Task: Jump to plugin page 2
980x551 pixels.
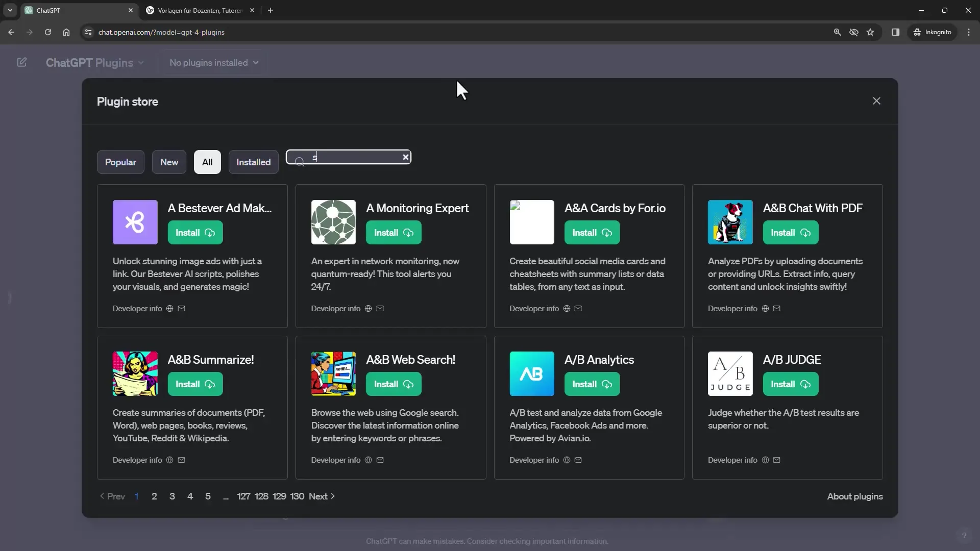Action: click(x=154, y=496)
